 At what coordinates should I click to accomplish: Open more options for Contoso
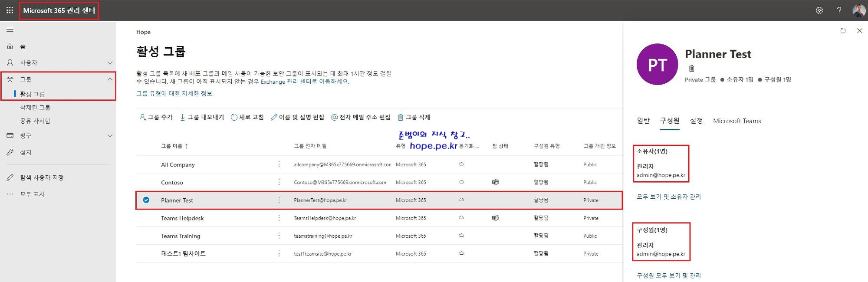pos(279,182)
